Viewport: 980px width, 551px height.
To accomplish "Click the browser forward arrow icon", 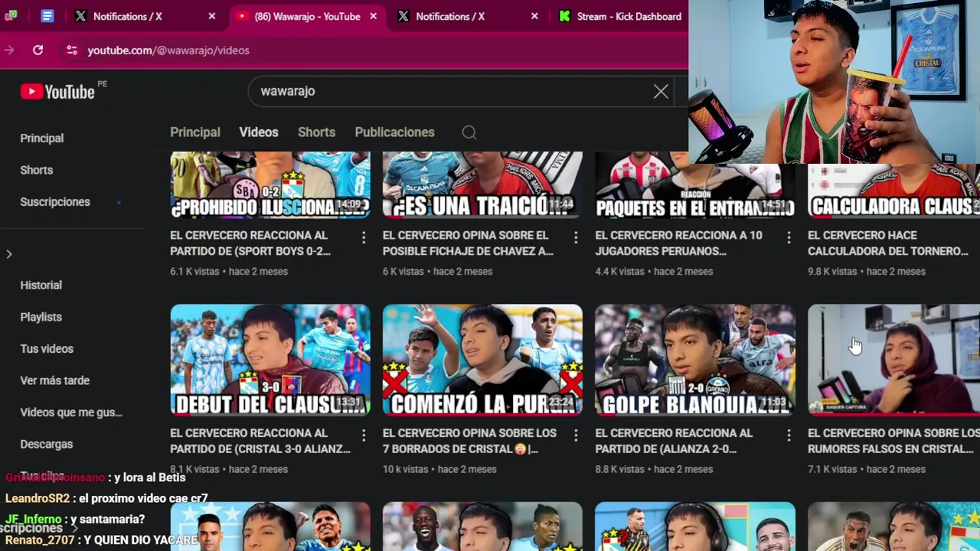I will coord(9,50).
